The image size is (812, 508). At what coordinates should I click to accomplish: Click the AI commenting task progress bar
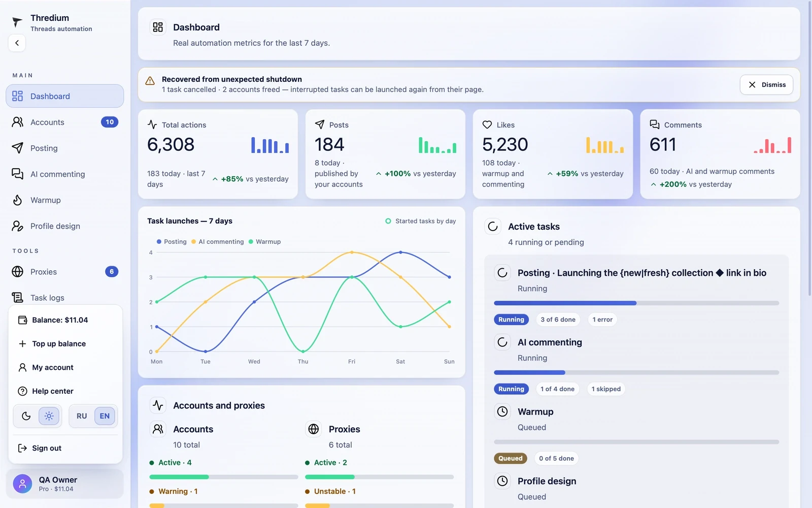click(636, 372)
